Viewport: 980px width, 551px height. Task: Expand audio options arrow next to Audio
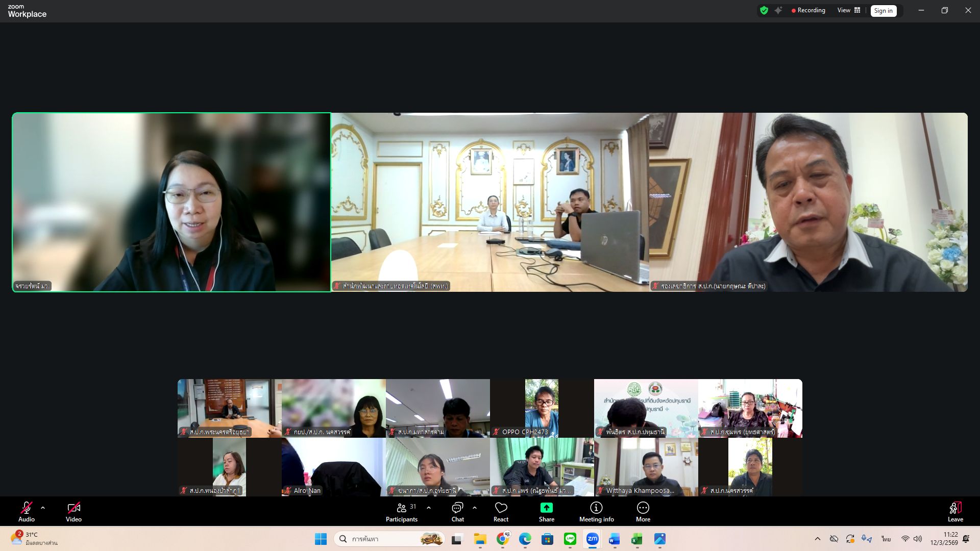pos(43,508)
